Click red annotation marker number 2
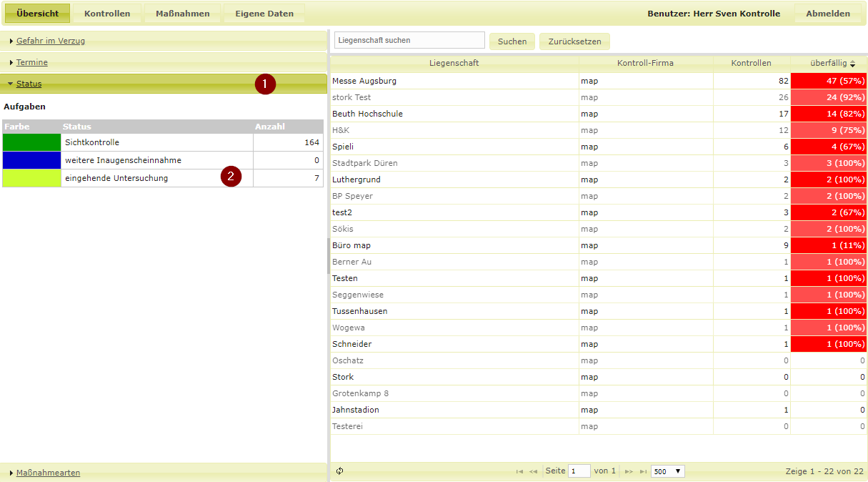The image size is (868, 482). [x=231, y=177]
